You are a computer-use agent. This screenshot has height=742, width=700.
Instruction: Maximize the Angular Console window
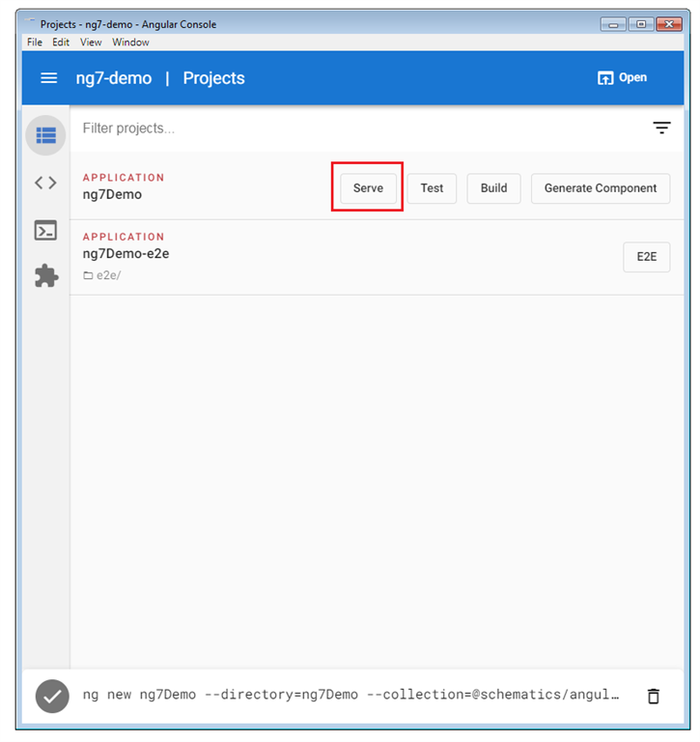point(641,24)
